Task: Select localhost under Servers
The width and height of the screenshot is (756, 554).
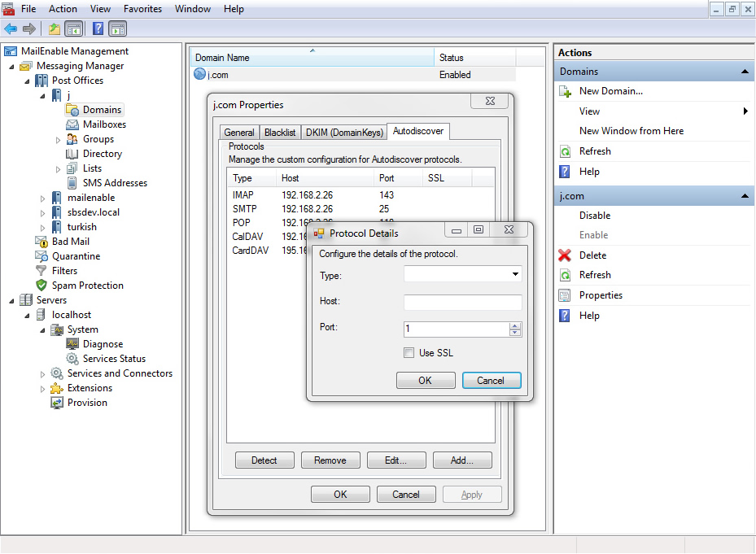Action: click(72, 315)
